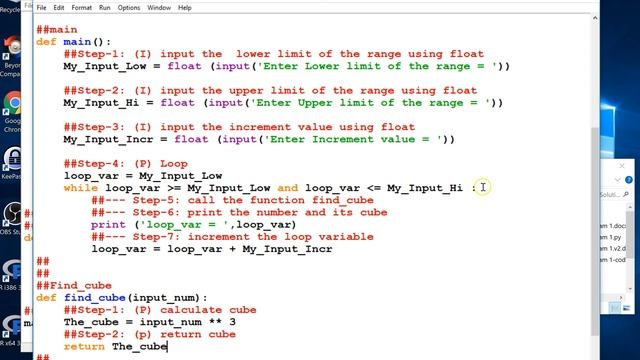Click Explorer horizontal scroll right arrow
This screenshot has height=360, width=640.
coord(621,298)
